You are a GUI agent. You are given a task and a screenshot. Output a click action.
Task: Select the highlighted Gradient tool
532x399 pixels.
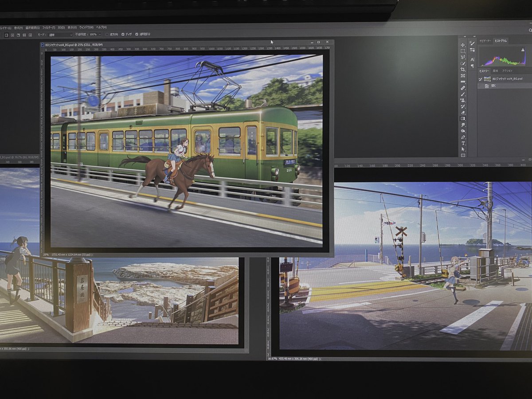click(x=463, y=118)
